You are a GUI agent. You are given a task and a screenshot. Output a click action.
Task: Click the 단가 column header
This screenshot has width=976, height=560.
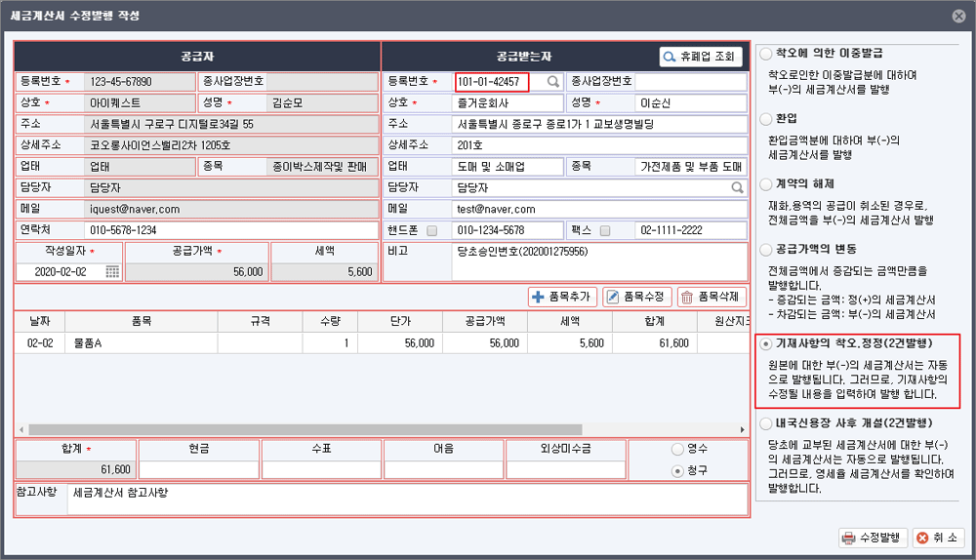(x=400, y=322)
